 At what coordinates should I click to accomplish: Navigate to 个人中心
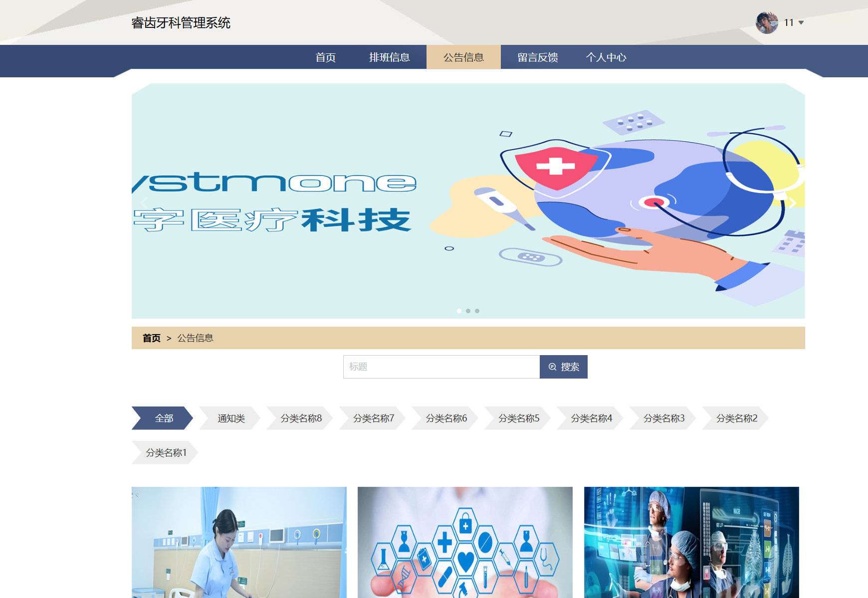tap(606, 57)
